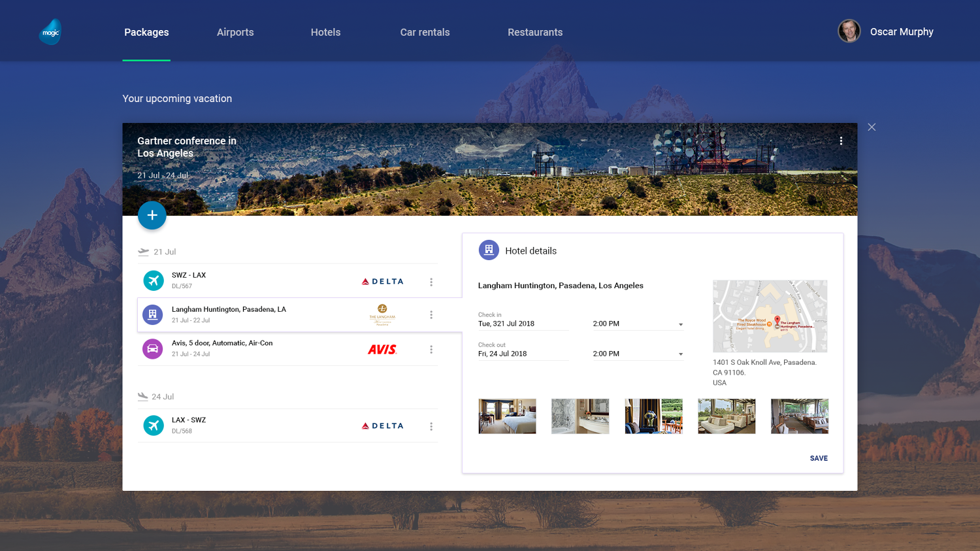Click the hotel icon beside Langham Huntington
Screen dimensions: 980x551
(153, 314)
